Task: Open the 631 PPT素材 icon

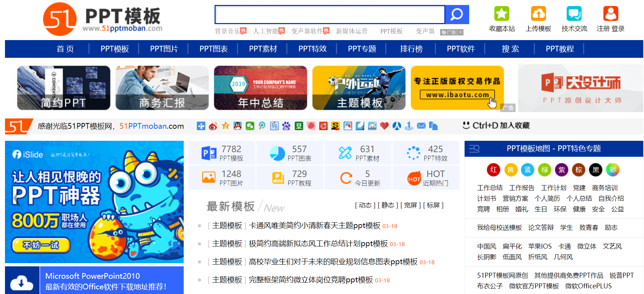Action: tap(345, 153)
